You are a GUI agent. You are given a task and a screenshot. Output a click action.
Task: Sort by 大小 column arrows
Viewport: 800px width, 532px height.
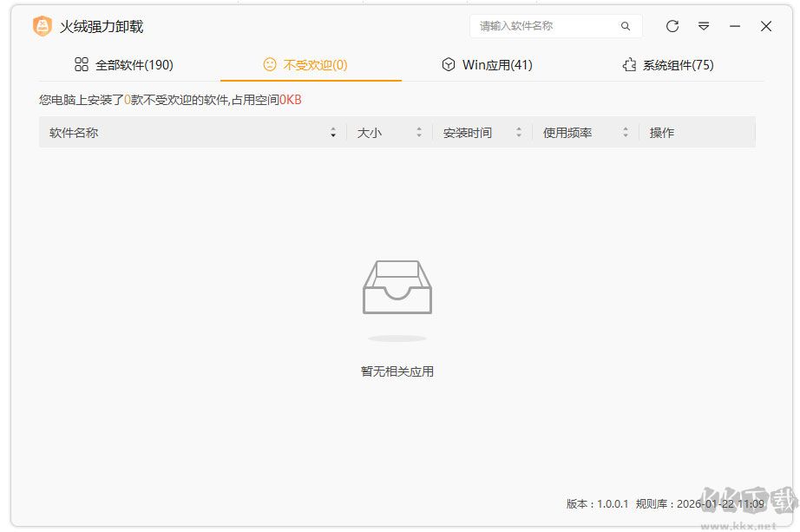pos(419,133)
